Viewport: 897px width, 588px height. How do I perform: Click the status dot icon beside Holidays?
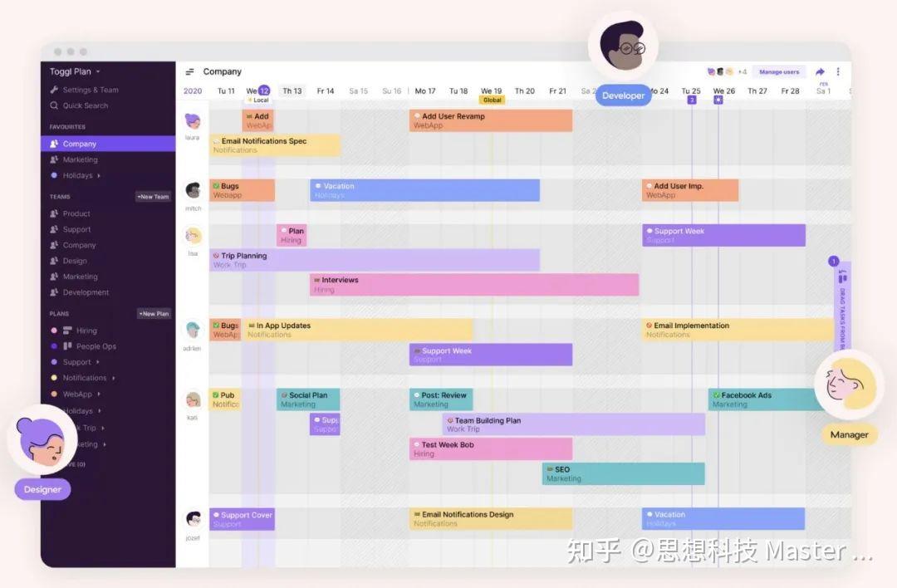click(x=54, y=175)
